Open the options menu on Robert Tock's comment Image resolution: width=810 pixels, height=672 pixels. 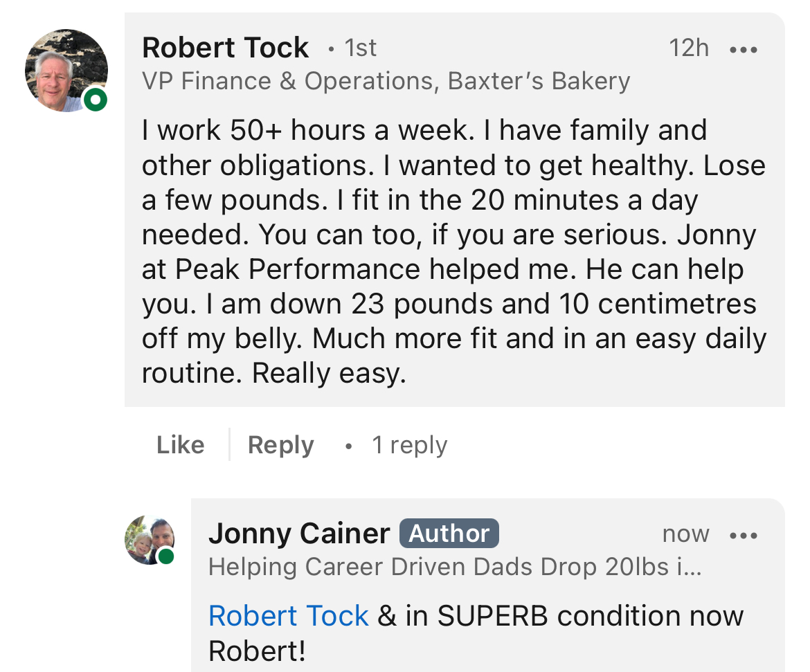[744, 50]
